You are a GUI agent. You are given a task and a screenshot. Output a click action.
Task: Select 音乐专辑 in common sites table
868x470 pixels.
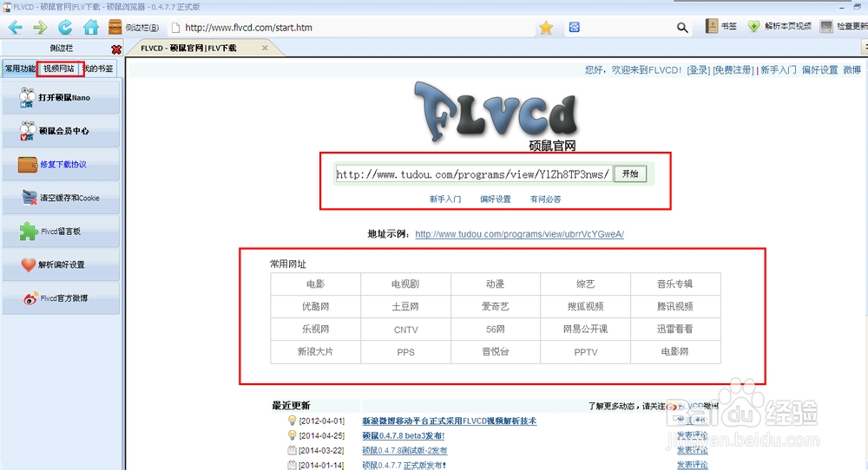click(674, 284)
